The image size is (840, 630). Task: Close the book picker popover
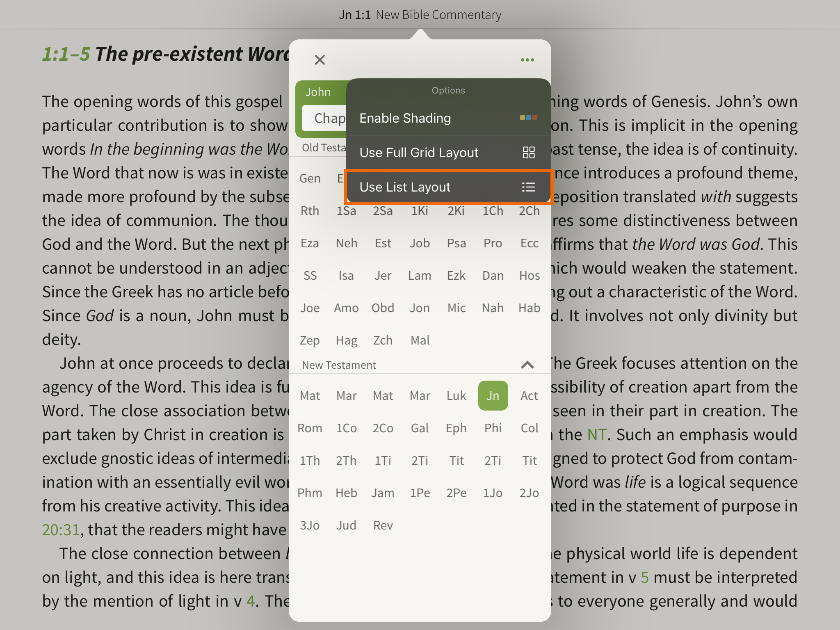tap(320, 60)
